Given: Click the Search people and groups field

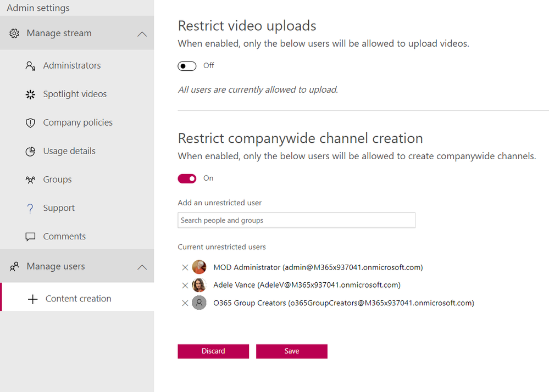Looking at the screenshot, I should pyautogui.click(x=296, y=220).
